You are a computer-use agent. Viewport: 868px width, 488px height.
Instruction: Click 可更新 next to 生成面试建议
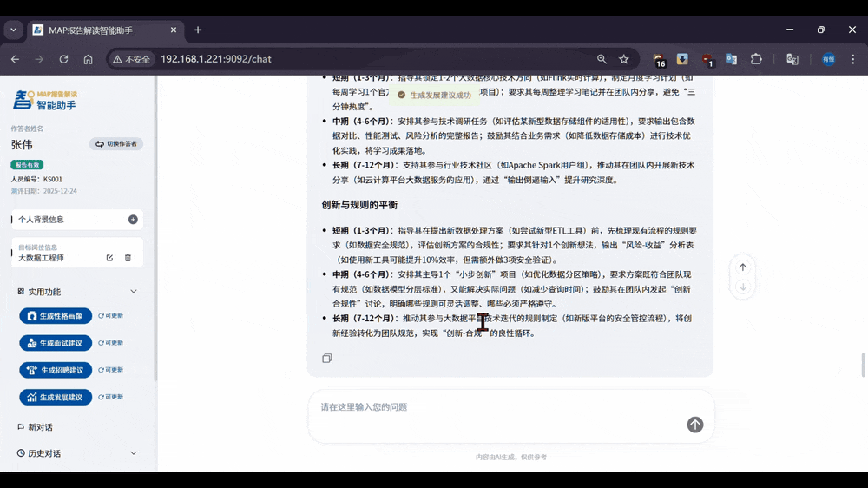point(111,343)
